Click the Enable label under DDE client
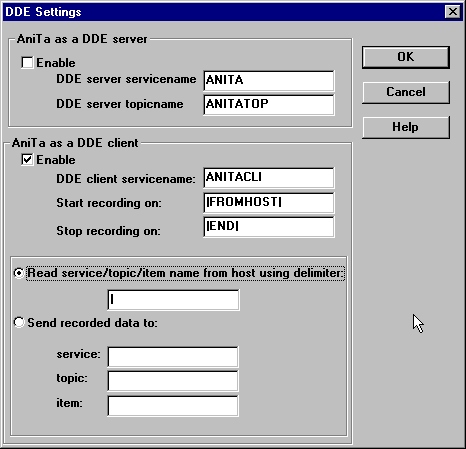Screen dimensions: 466x449 [56, 160]
